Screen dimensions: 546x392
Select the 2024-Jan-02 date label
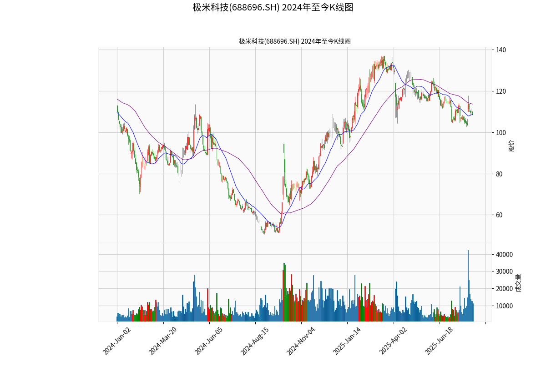click(x=117, y=341)
